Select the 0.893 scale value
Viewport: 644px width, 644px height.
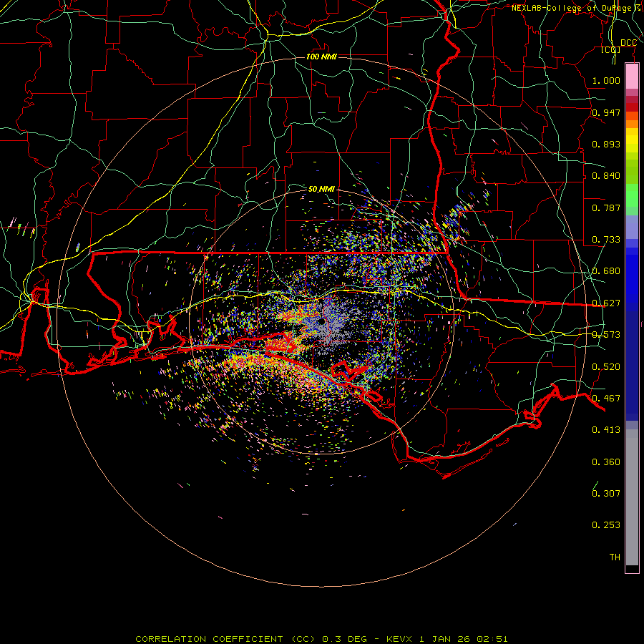click(x=606, y=144)
